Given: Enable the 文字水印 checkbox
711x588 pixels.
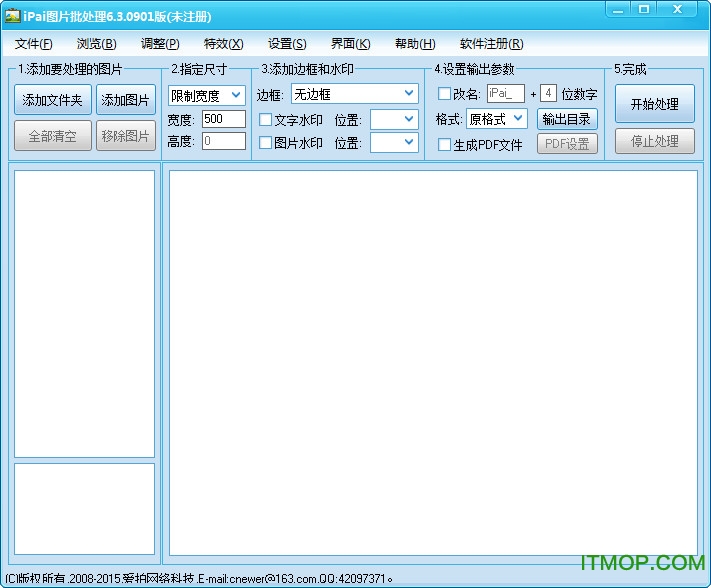Looking at the screenshot, I should (265, 120).
